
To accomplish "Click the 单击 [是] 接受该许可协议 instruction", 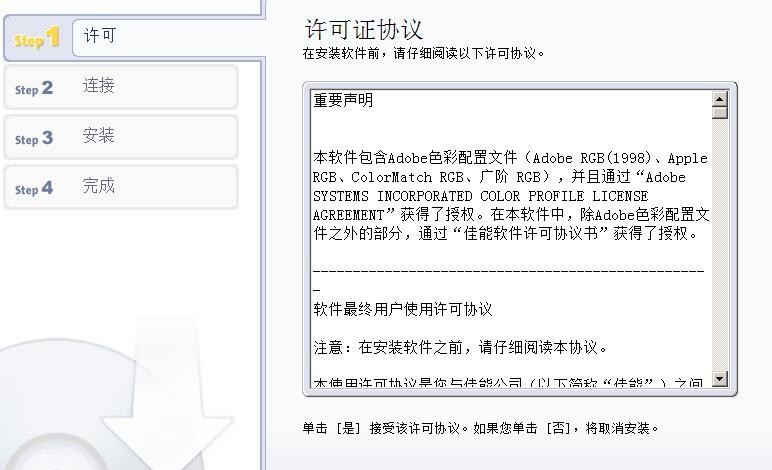I will point(481,428).
